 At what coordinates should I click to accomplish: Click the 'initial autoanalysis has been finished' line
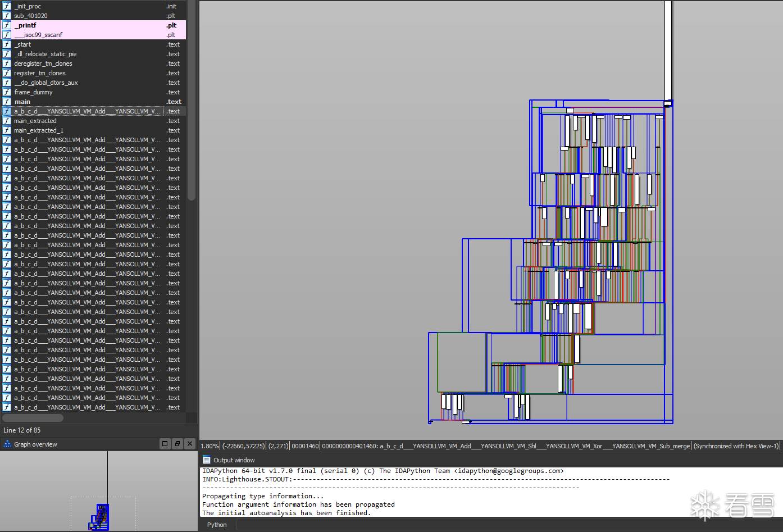click(286, 513)
